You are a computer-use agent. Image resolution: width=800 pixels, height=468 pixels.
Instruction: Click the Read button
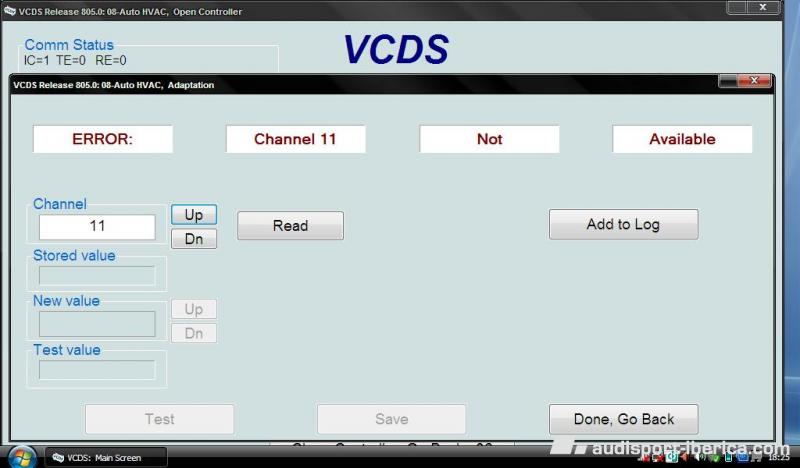(290, 226)
